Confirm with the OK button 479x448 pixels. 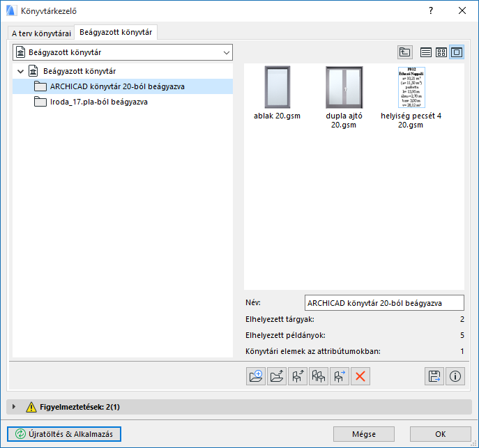(440, 434)
